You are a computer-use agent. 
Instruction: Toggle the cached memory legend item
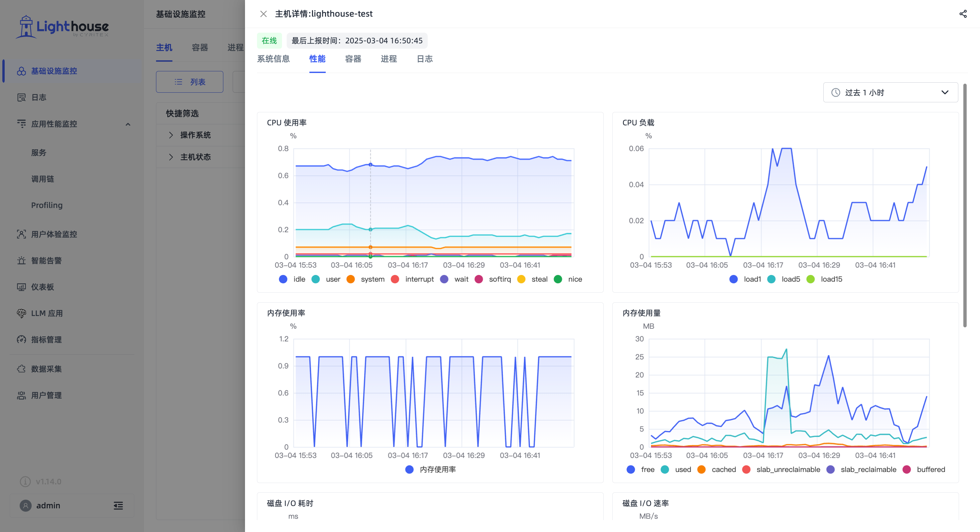[717, 470]
